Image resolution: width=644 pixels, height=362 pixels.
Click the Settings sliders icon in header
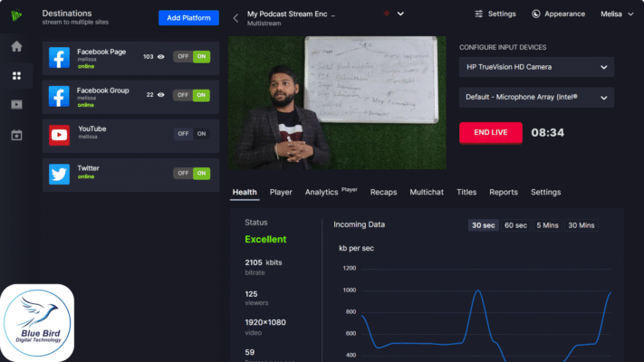[x=478, y=14]
